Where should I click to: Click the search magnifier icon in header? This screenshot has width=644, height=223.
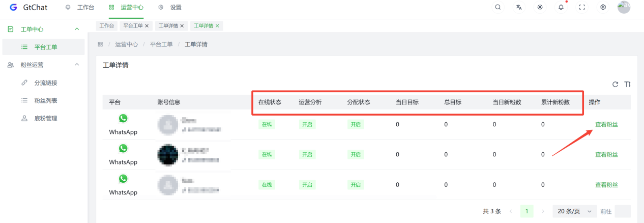point(497,7)
